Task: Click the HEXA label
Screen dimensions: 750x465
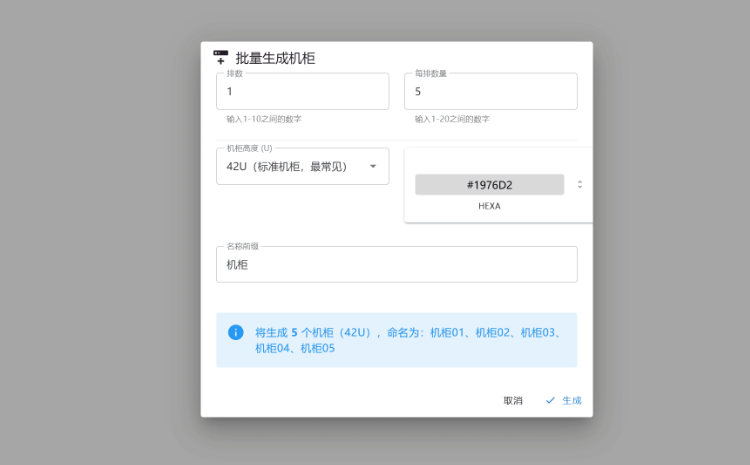Action: tap(489, 206)
